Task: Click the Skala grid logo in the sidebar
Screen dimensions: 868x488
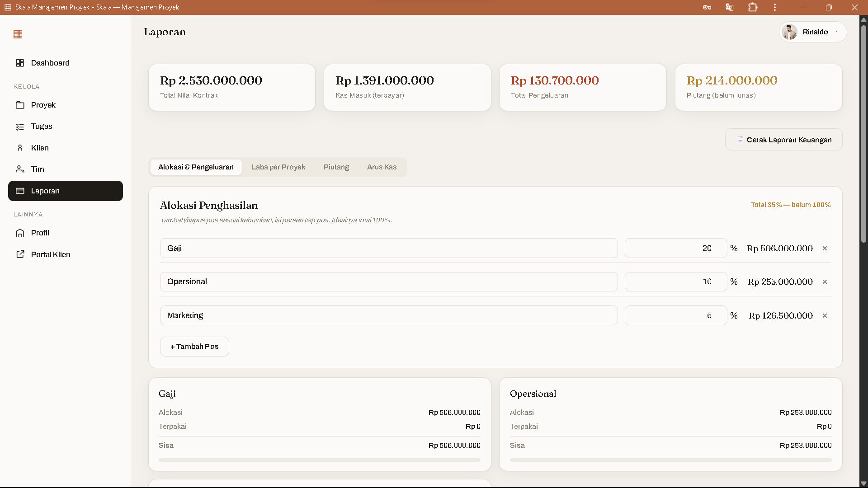Action: pyautogui.click(x=18, y=34)
